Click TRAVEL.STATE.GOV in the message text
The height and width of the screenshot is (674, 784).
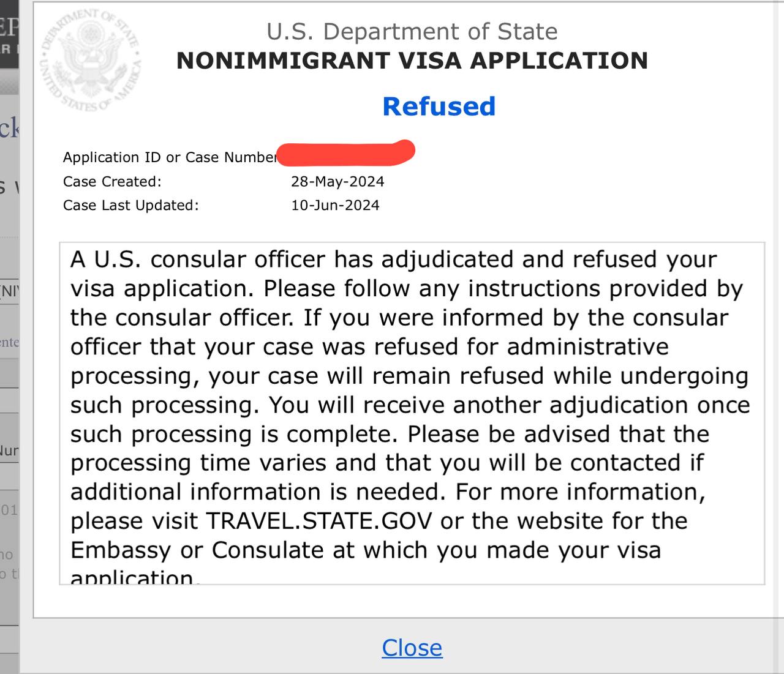[x=318, y=521]
